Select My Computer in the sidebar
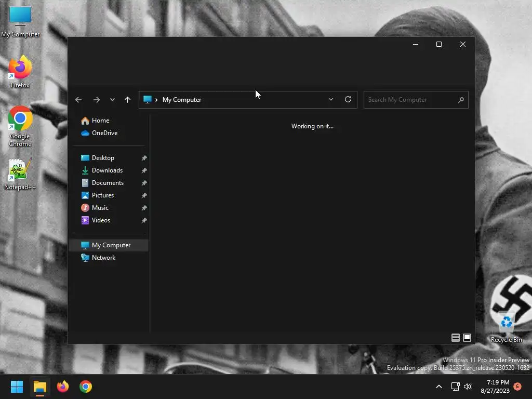Viewport: 532px width, 399px height. click(109, 245)
